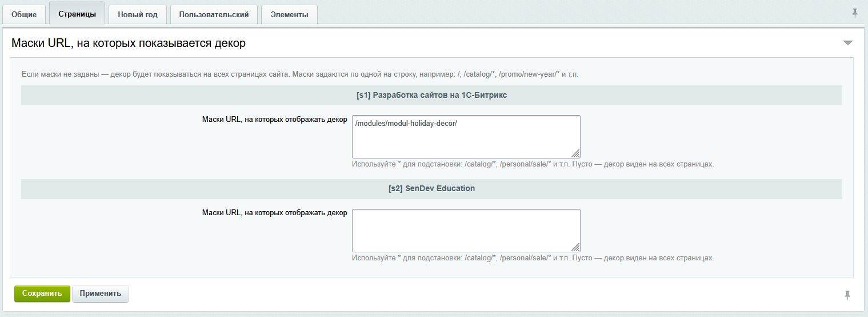
Task: Click the URL mask label in the s2 section
Action: [274, 213]
